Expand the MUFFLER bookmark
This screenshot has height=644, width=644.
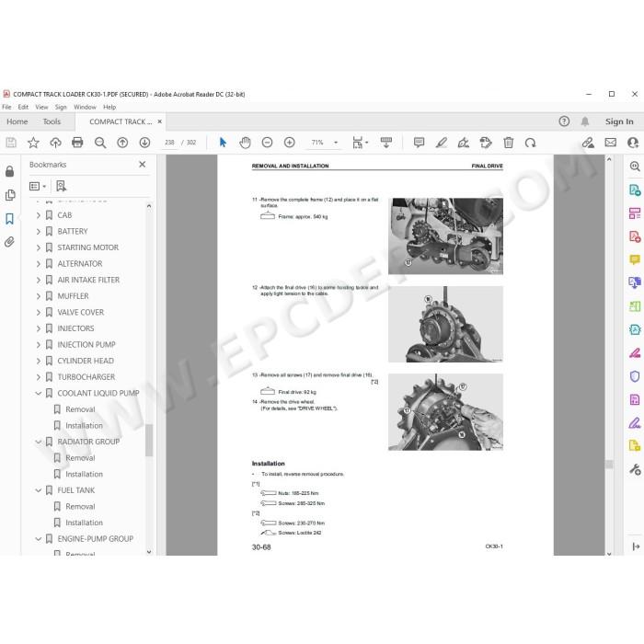[39, 296]
